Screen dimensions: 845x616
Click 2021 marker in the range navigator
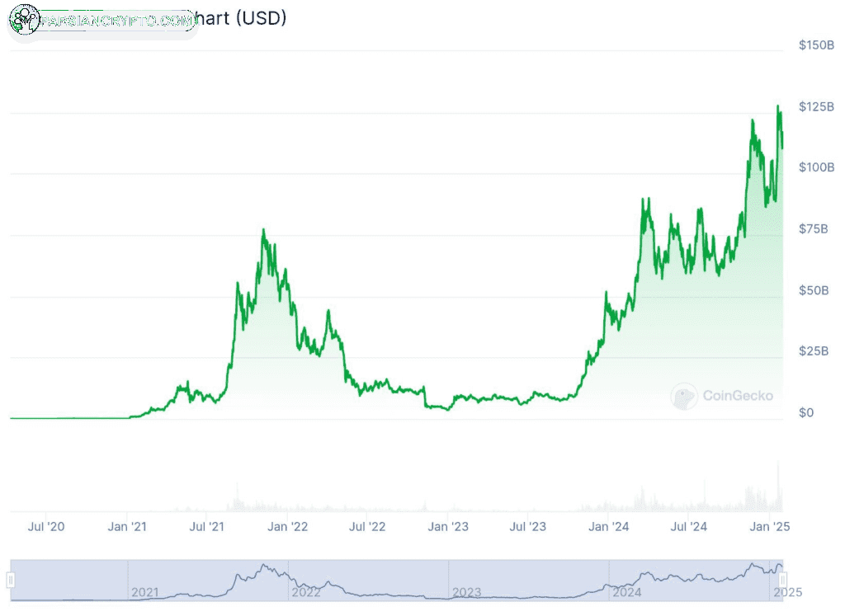(x=145, y=592)
